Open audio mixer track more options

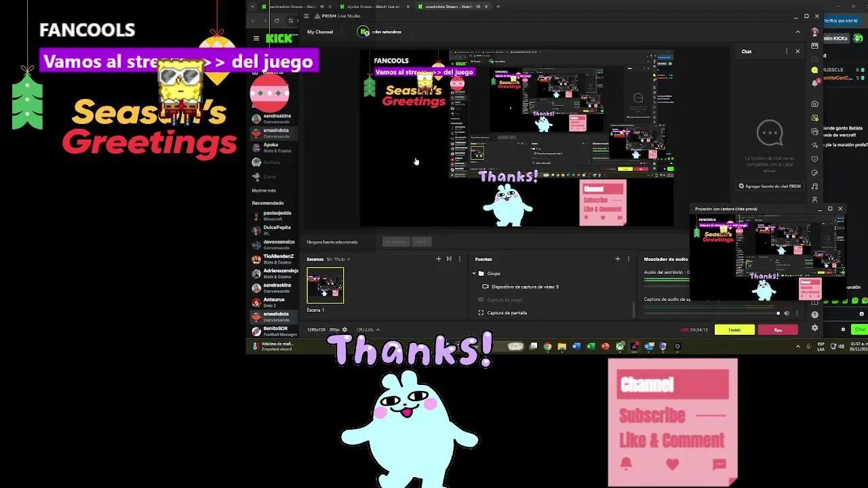point(797,313)
